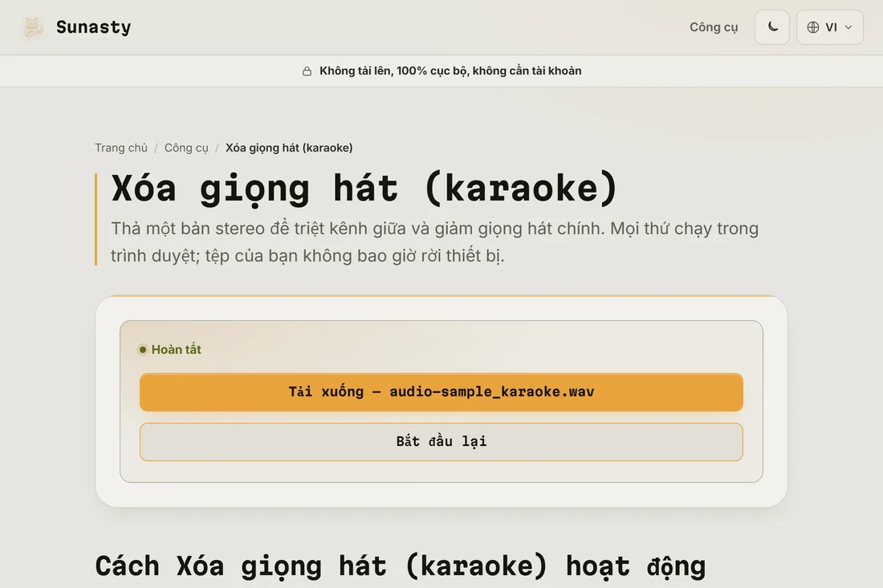Download audio-sample_karaoke.wav file
Image resolution: width=883 pixels, height=588 pixels.
(441, 391)
